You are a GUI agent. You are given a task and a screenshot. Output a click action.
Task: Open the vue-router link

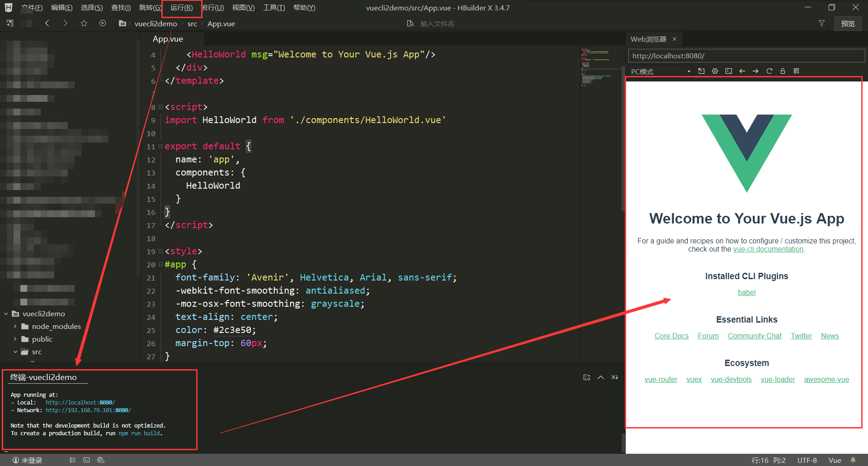(x=661, y=380)
